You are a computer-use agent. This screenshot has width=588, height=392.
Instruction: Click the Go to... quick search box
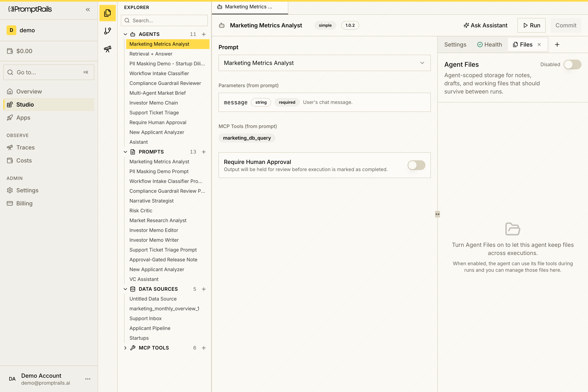(x=49, y=72)
